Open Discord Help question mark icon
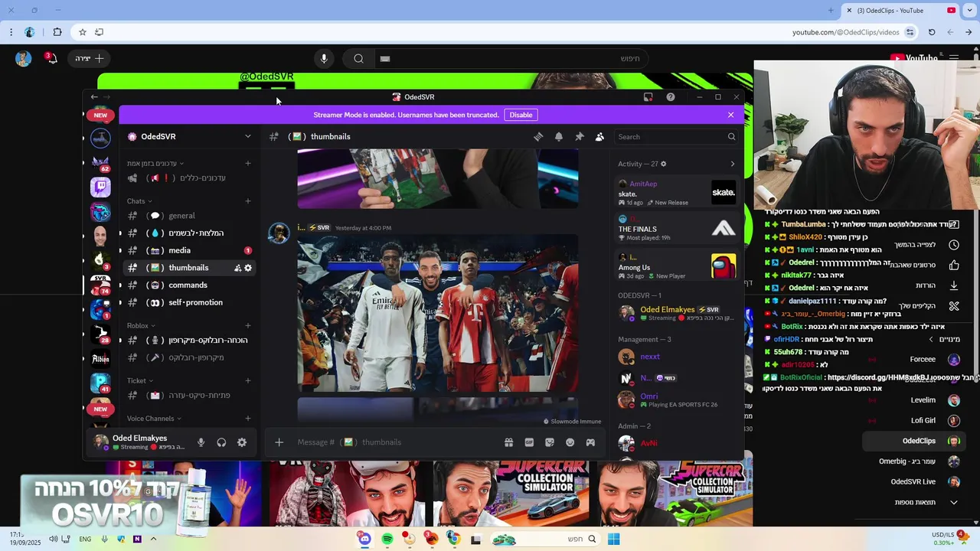The width and height of the screenshot is (980, 551). click(x=671, y=97)
